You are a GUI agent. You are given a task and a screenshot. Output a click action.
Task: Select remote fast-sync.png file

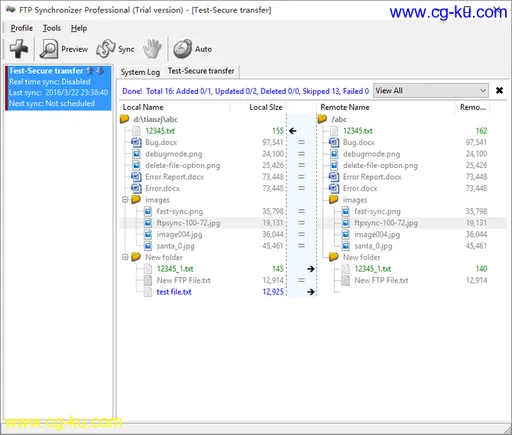pos(377,211)
